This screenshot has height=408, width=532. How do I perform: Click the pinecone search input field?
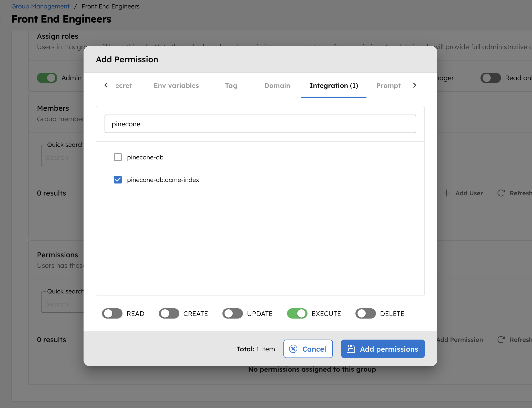[x=260, y=124]
